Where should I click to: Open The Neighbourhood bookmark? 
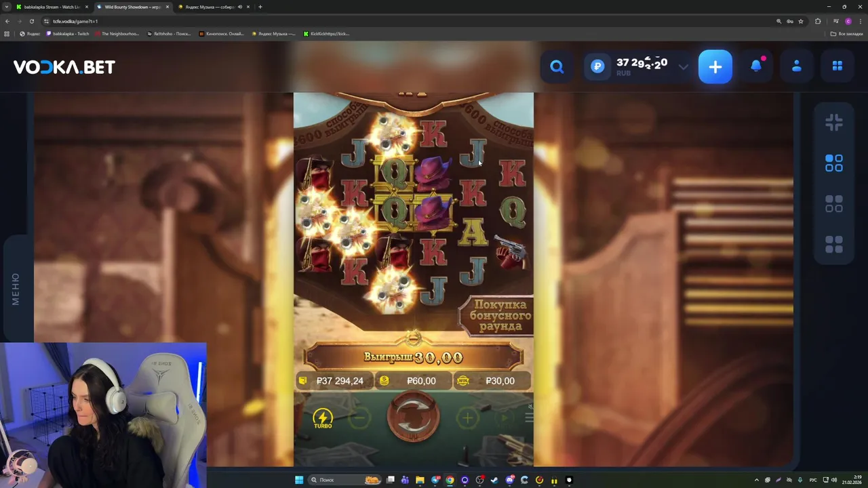click(x=117, y=33)
